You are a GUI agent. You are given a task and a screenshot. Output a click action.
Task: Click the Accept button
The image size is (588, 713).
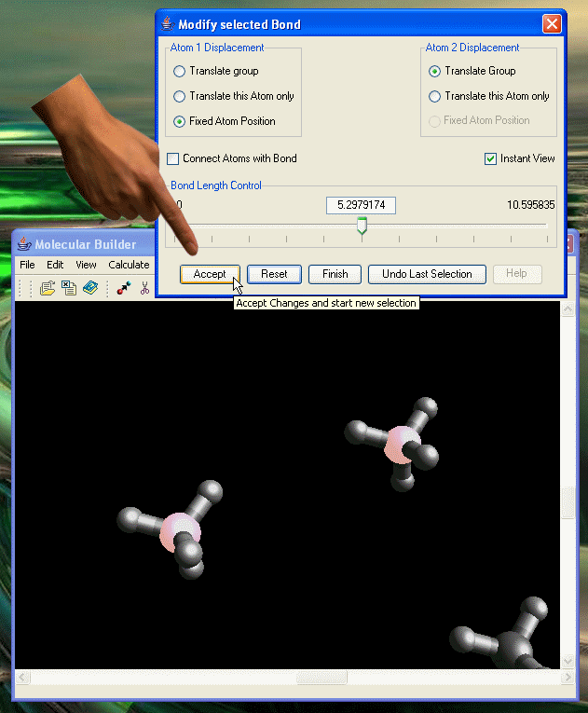click(x=210, y=274)
